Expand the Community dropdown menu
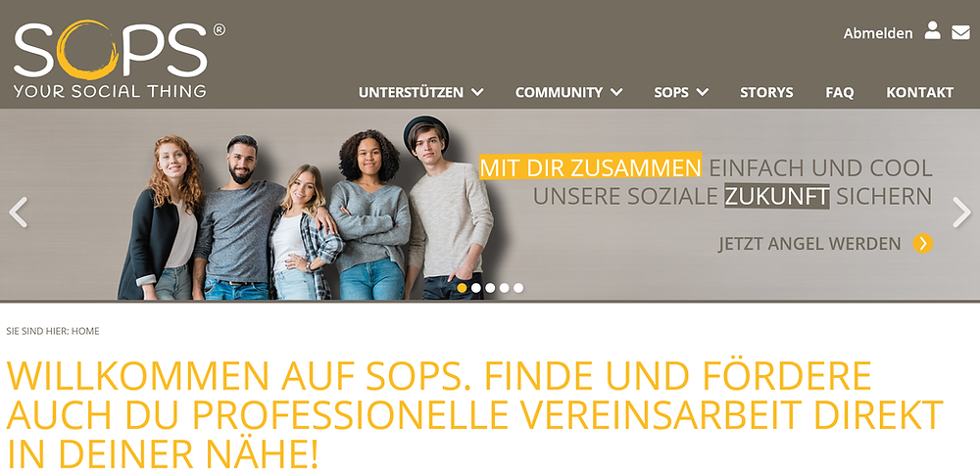This screenshot has width=980, height=474. coord(568,92)
